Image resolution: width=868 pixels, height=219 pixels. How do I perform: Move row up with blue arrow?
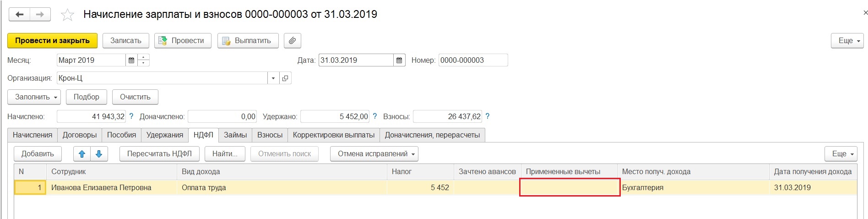(x=82, y=154)
